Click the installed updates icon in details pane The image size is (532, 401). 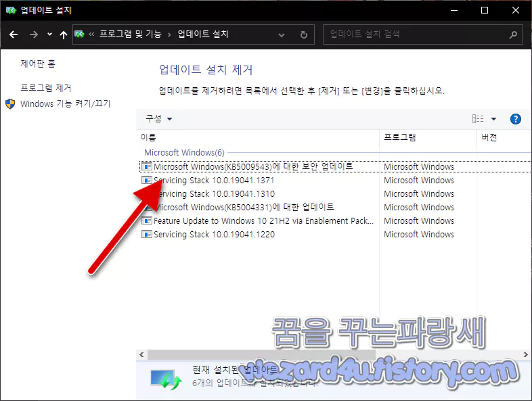pyautogui.click(x=167, y=379)
